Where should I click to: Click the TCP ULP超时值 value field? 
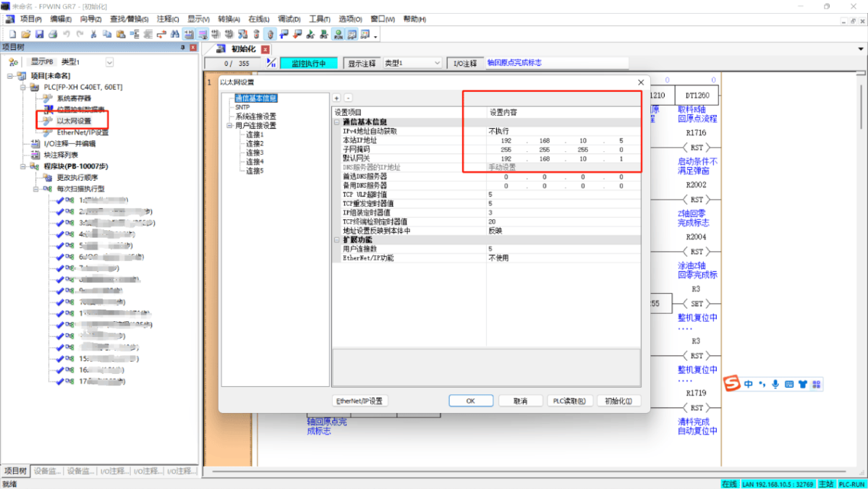(x=562, y=195)
